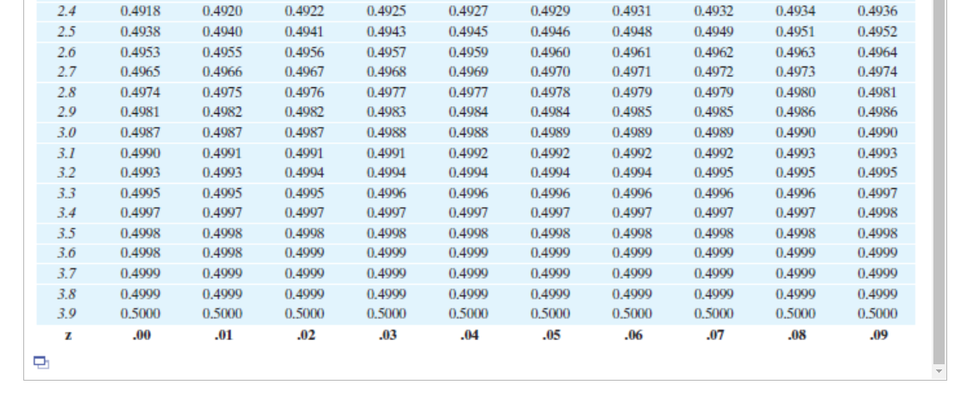
Task: Click the 0.4953 cell in row 2.6
Action: 140,53
